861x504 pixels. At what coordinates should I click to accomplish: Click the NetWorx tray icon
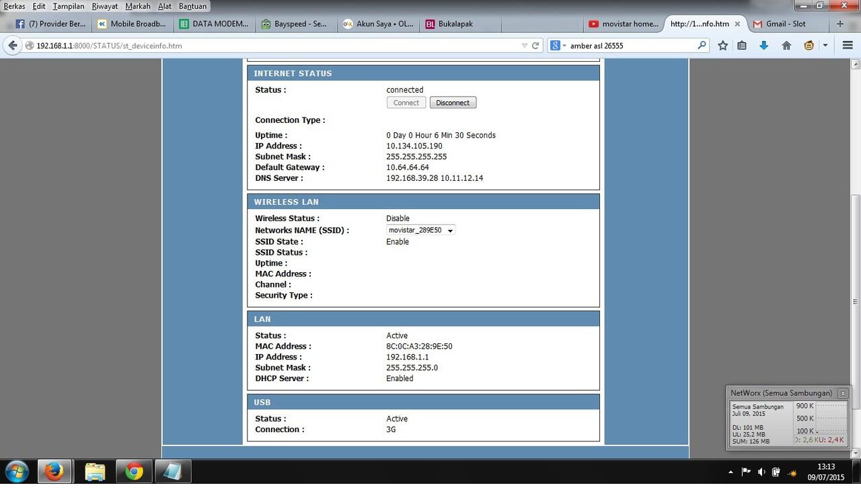pos(791,472)
